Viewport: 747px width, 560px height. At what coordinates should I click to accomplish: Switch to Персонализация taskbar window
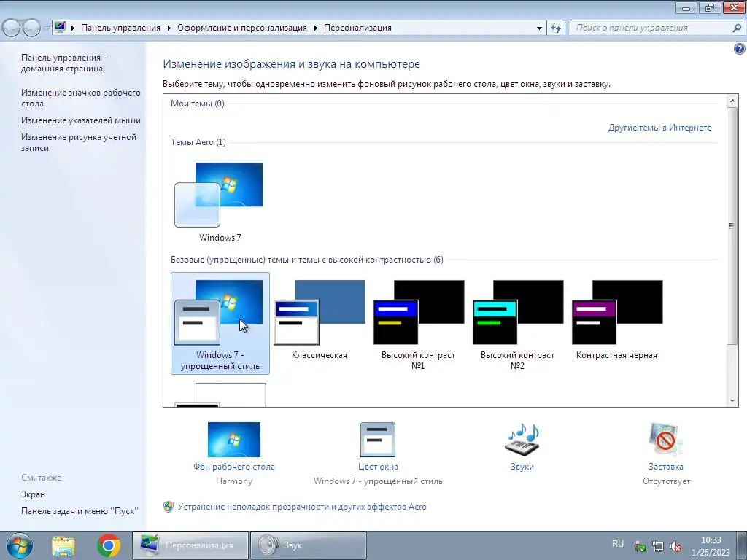[x=190, y=545]
